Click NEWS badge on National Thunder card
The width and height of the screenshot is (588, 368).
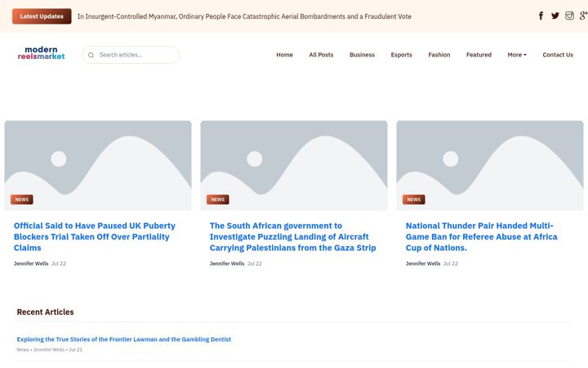(413, 200)
